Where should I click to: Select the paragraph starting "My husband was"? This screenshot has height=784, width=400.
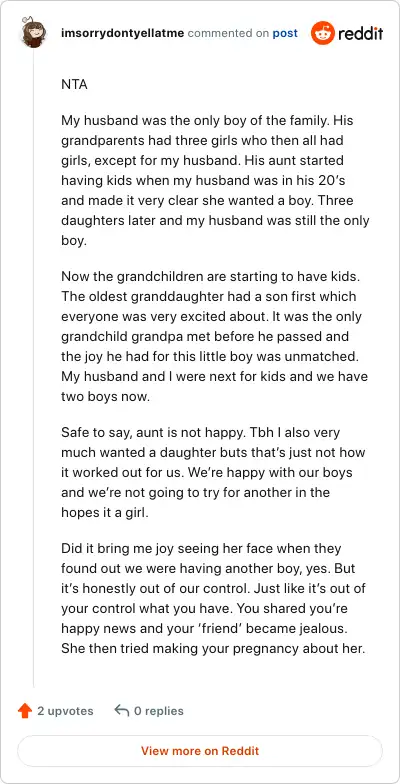point(215,180)
